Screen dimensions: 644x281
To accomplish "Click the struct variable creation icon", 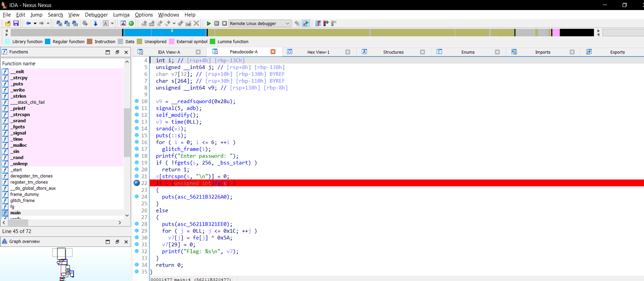I will coord(168,23).
